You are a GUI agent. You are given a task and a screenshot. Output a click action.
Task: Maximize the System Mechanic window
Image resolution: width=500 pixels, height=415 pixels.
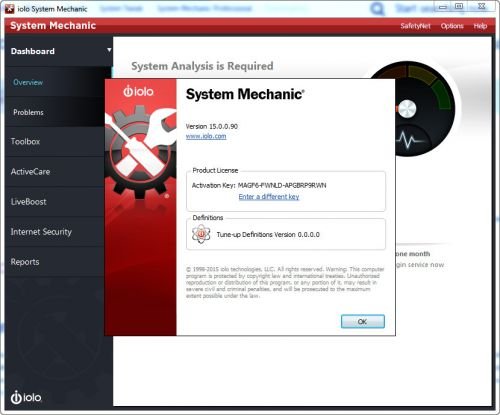(x=459, y=6)
